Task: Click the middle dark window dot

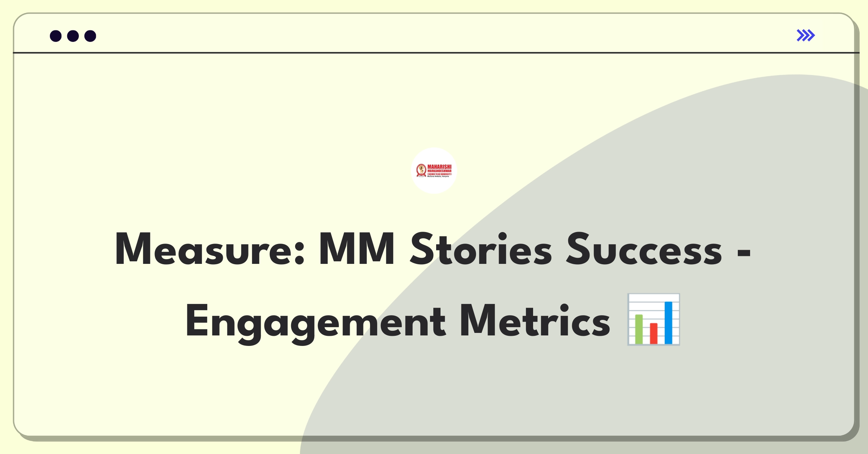Action: pos(73,36)
